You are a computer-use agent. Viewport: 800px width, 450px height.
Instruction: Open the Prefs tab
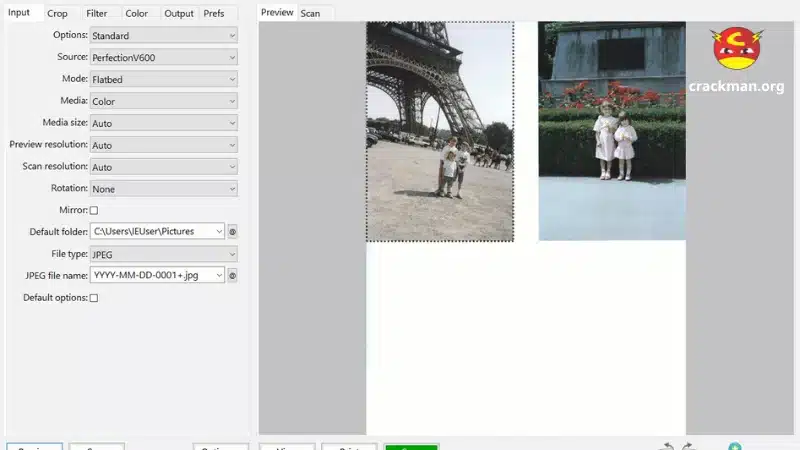[x=214, y=14]
